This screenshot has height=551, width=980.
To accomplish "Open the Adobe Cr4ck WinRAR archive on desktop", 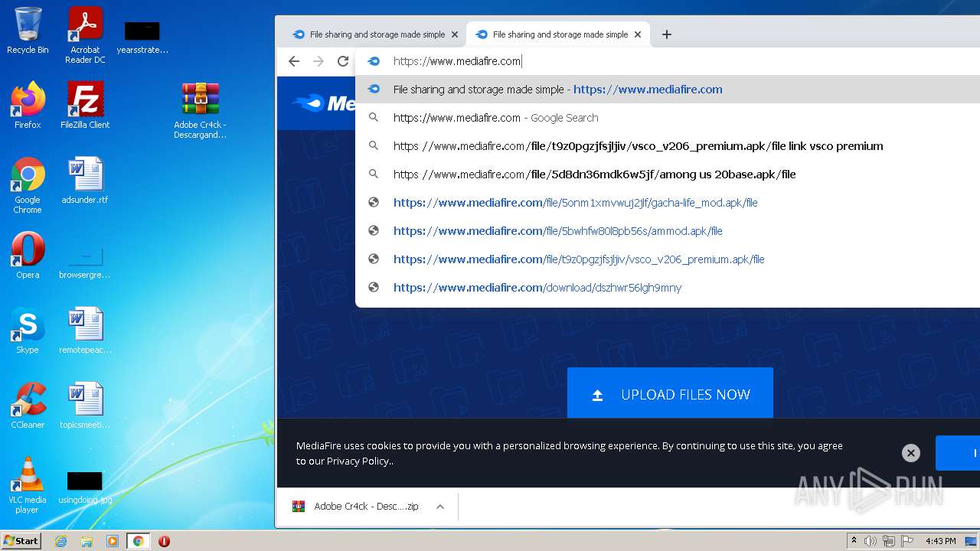I will coord(200,110).
